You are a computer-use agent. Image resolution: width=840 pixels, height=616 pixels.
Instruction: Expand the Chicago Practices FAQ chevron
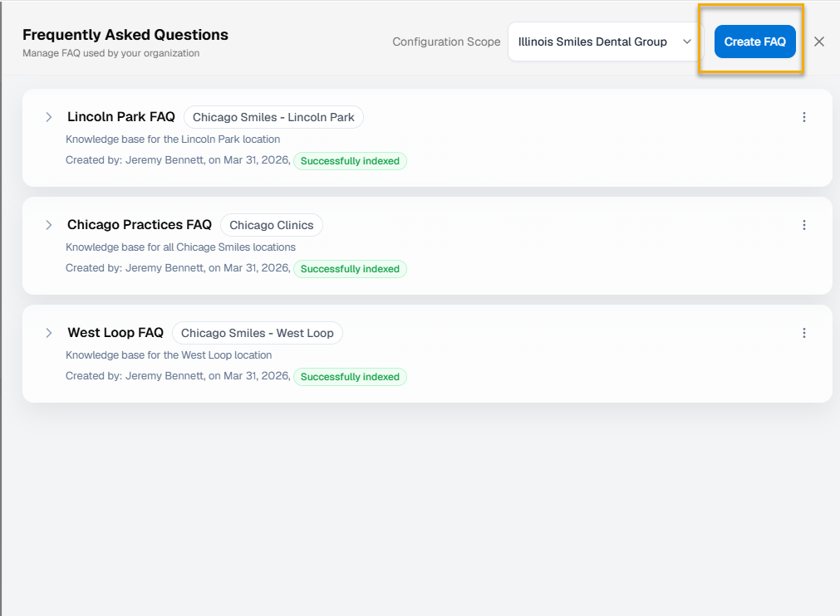(49, 225)
